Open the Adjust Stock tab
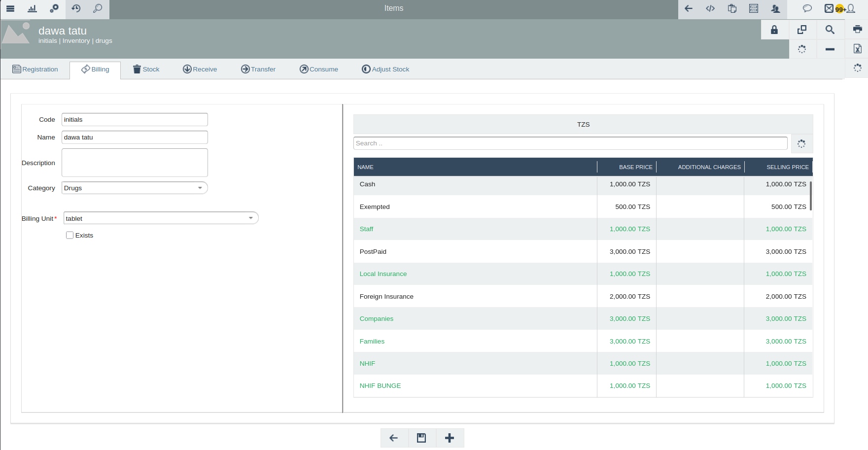The width and height of the screenshot is (868, 450). coord(385,69)
